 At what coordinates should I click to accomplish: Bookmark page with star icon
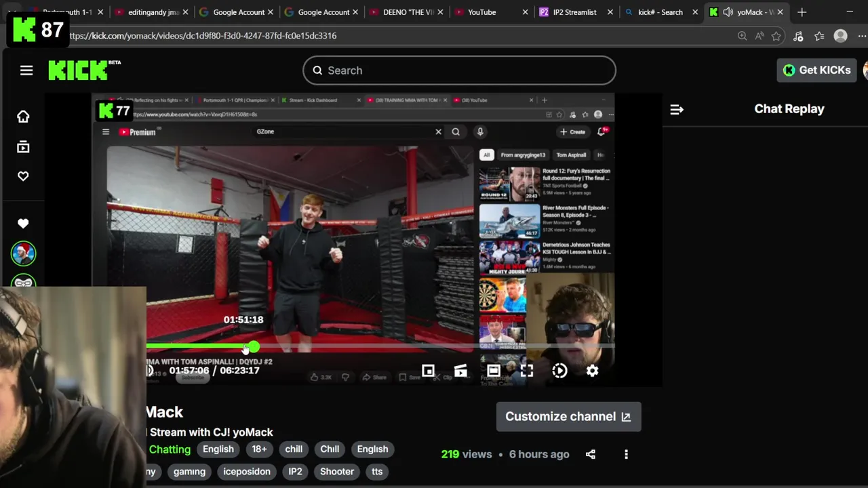pyautogui.click(x=776, y=36)
